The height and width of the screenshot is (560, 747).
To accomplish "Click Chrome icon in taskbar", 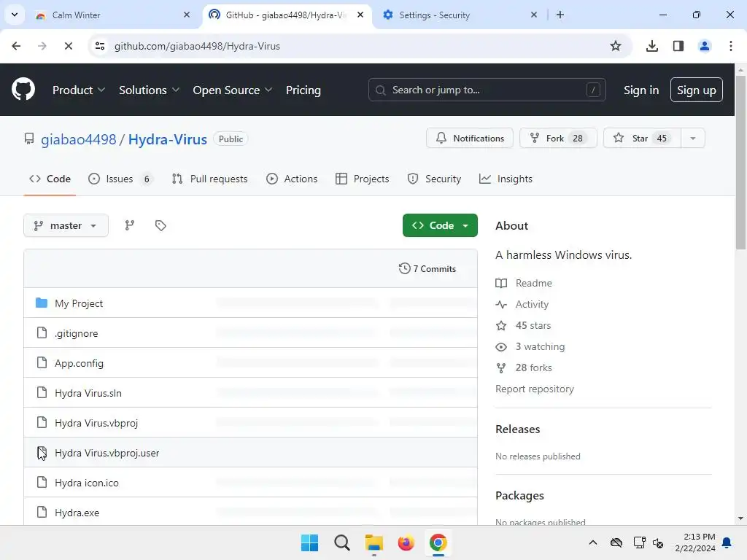I will tap(438, 542).
